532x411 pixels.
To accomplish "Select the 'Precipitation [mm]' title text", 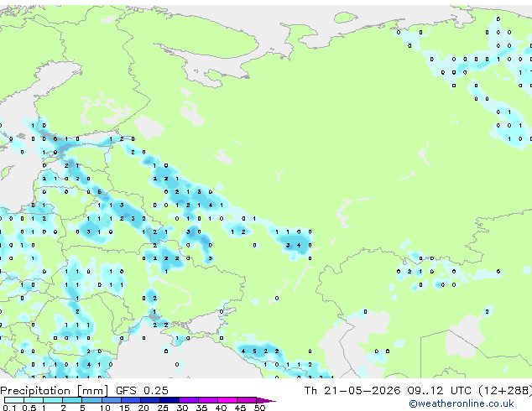I will point(54,391).
